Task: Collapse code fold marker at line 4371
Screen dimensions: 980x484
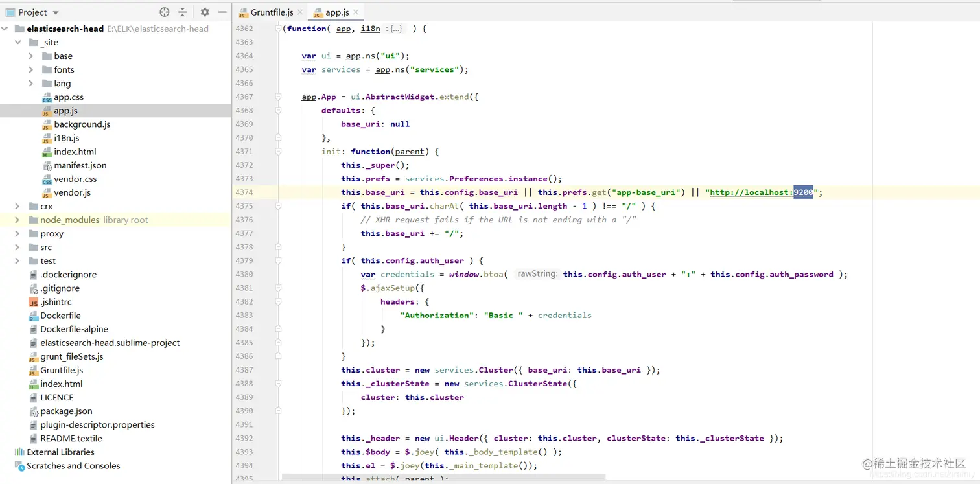Action: tap(278, 152)
